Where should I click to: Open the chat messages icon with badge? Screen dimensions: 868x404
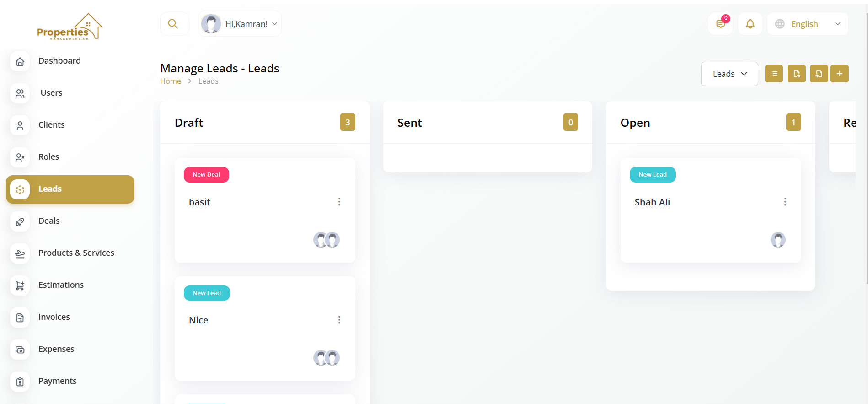721,24
